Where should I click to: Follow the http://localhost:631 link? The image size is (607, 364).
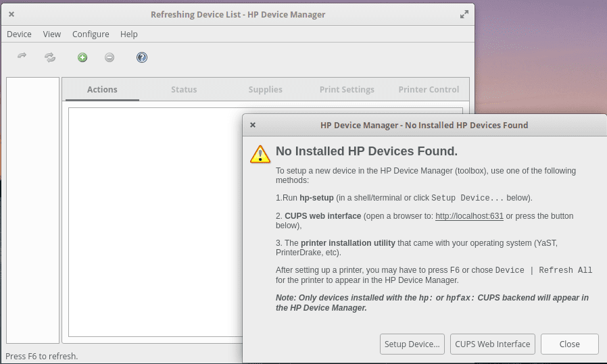(469, 216)
